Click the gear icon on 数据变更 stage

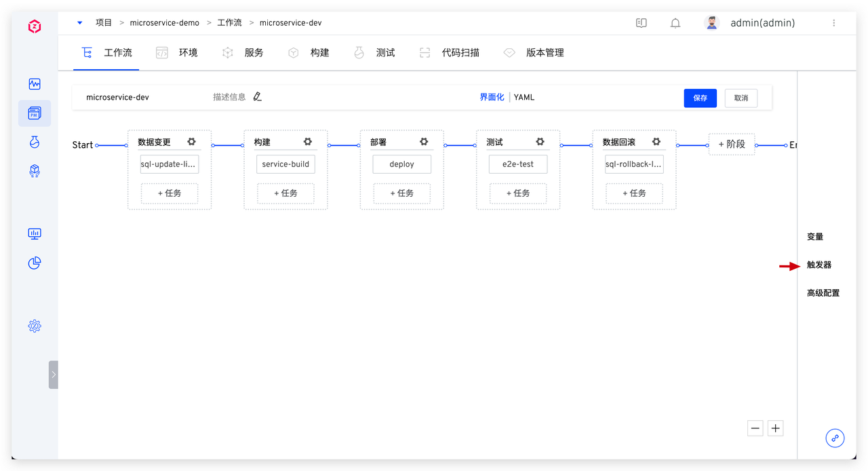pos(192,142)
